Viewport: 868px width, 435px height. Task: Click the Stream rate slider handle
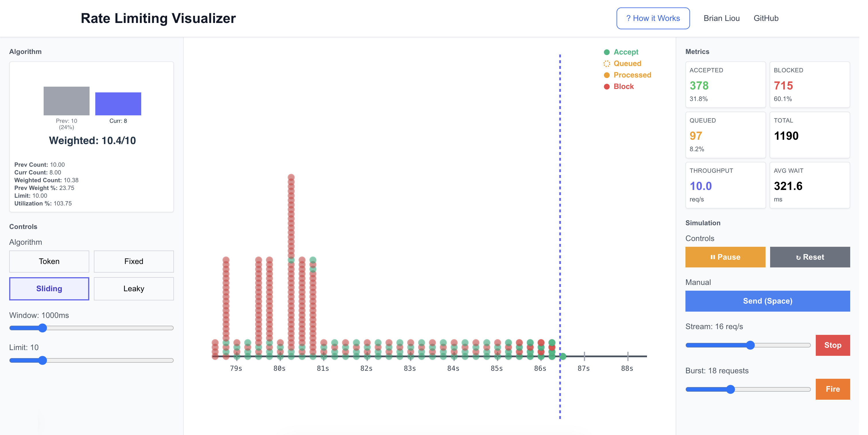pos(750,345)
